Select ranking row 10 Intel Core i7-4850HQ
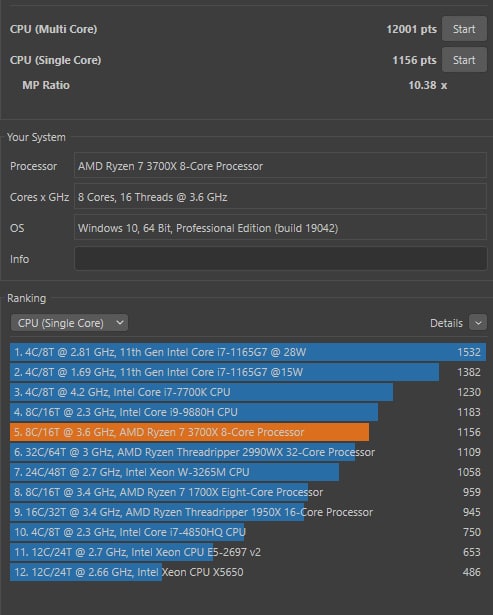 [x=248, y=532]
